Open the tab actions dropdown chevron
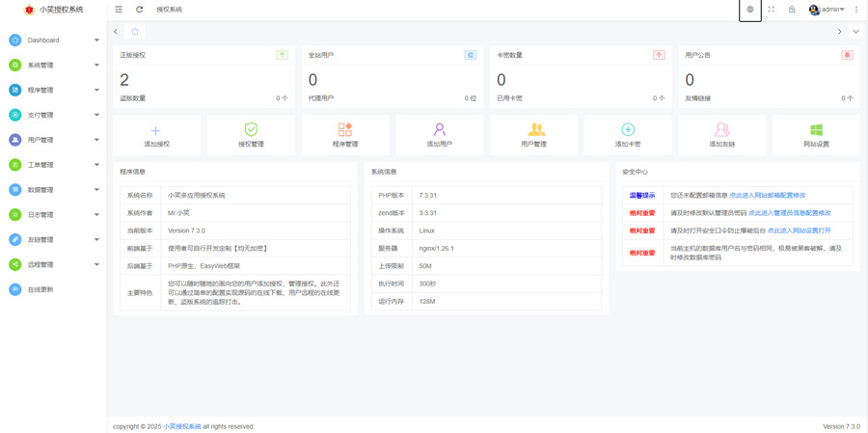Image resolution: width=868 pixels, height=433 pixels. (855, 32)
